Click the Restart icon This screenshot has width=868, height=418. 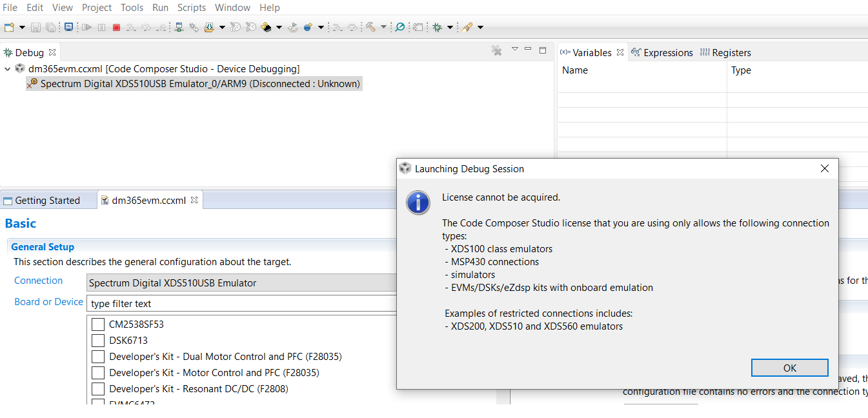(x=292, y=27)
